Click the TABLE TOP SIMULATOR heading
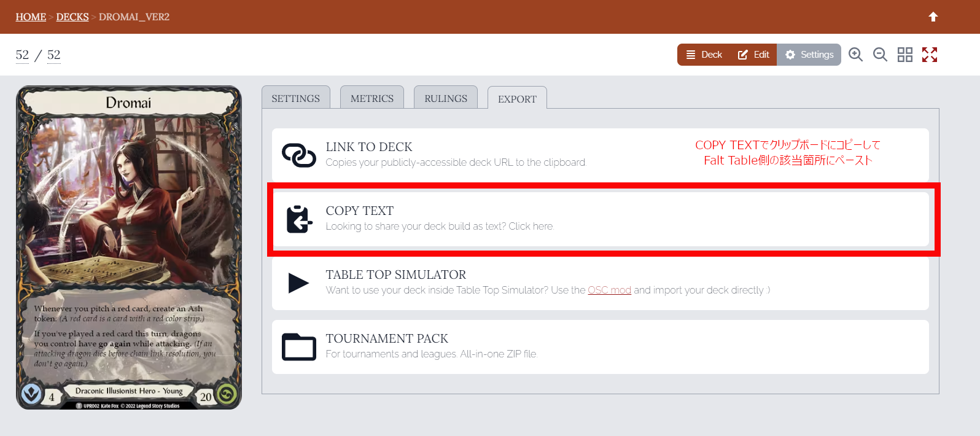Screen dimensions: 980x436 pos(396,274)
